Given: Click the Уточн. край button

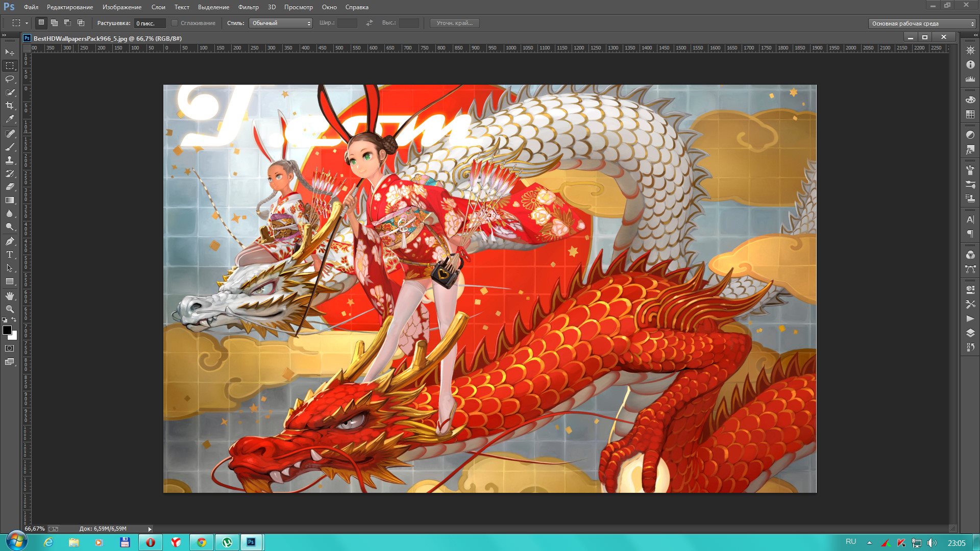Looking at the screenshot, I should point(454,23).
